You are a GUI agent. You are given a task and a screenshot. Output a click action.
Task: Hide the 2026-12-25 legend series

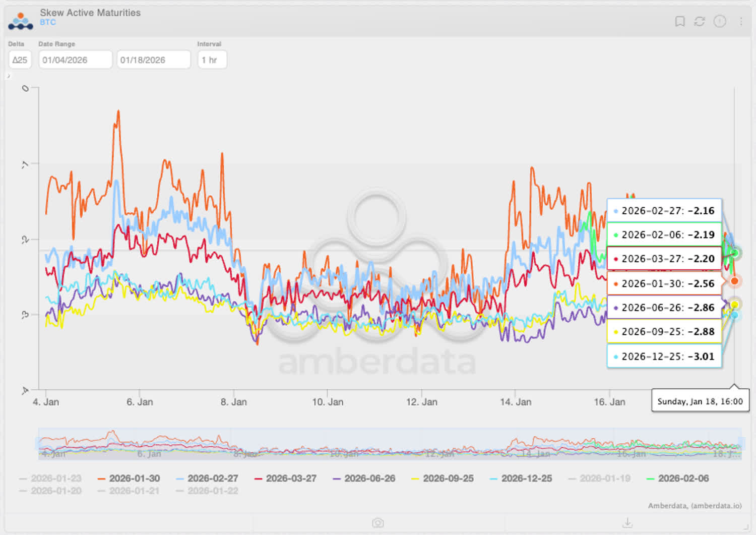click(x=521, y=479)
